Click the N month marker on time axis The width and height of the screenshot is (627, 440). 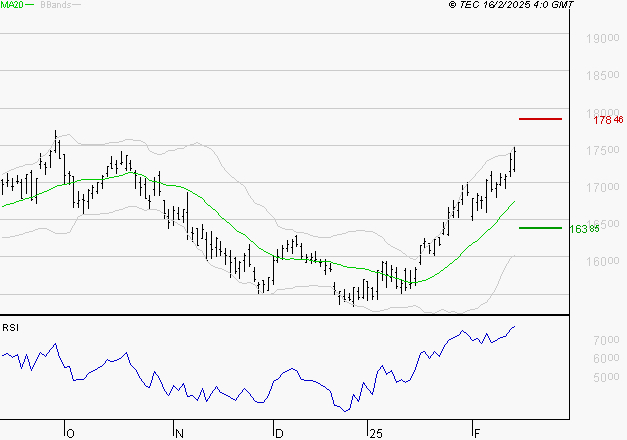point(179,434)
